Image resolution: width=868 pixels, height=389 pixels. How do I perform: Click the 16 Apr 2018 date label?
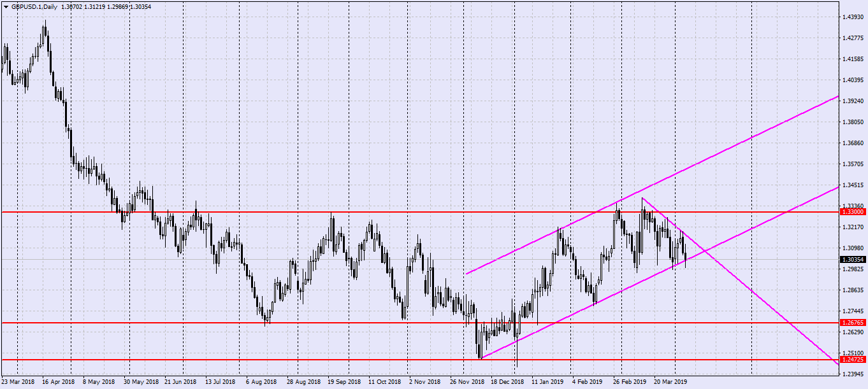click(x=59, y=382)
